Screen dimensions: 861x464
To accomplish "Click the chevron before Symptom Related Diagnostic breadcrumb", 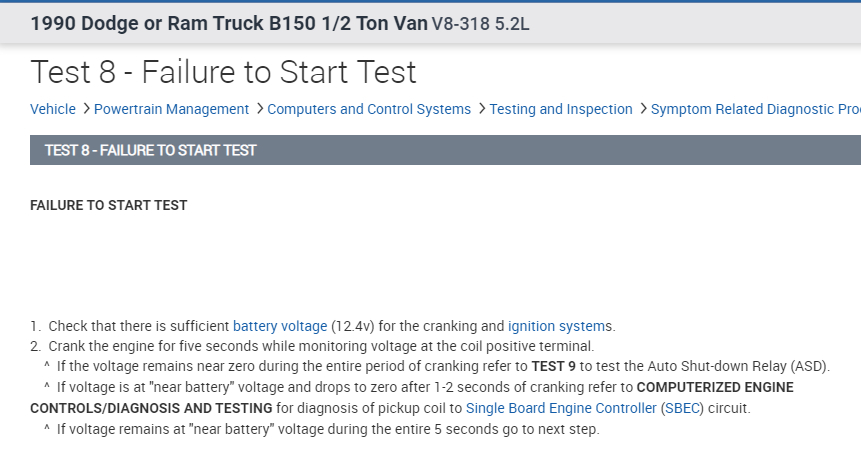I will 643,109.
